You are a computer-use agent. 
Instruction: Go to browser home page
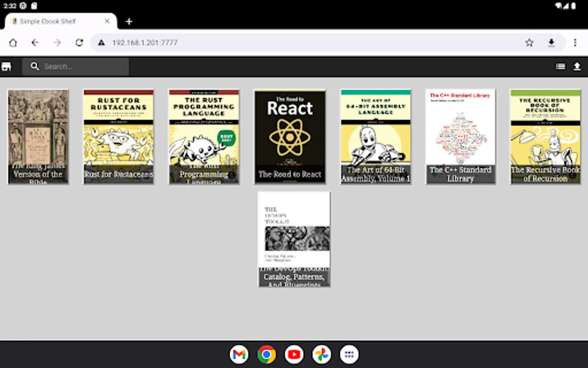(13, 43)
